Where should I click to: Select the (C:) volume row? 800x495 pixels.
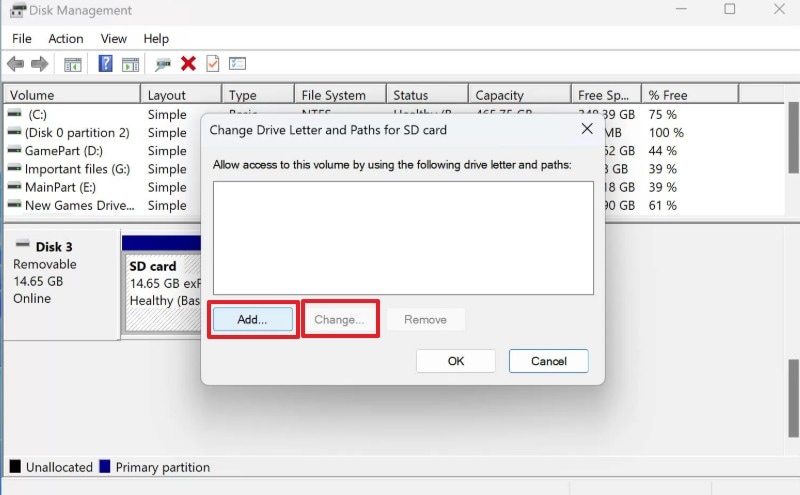pos(37,114)
